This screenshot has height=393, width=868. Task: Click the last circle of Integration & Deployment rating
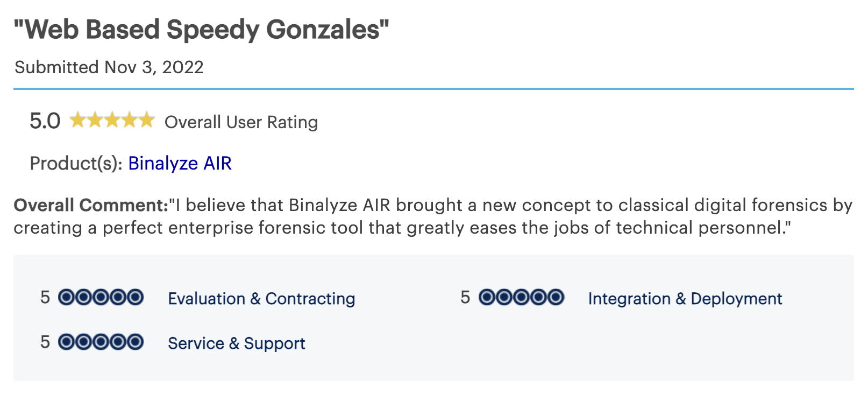coord(556,297)
